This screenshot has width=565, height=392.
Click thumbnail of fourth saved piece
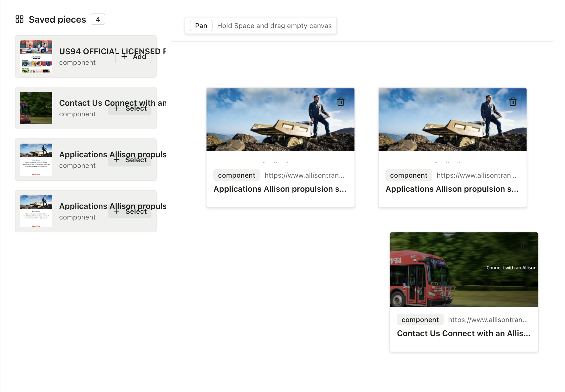pyautogui.click(x=36, y=211)
